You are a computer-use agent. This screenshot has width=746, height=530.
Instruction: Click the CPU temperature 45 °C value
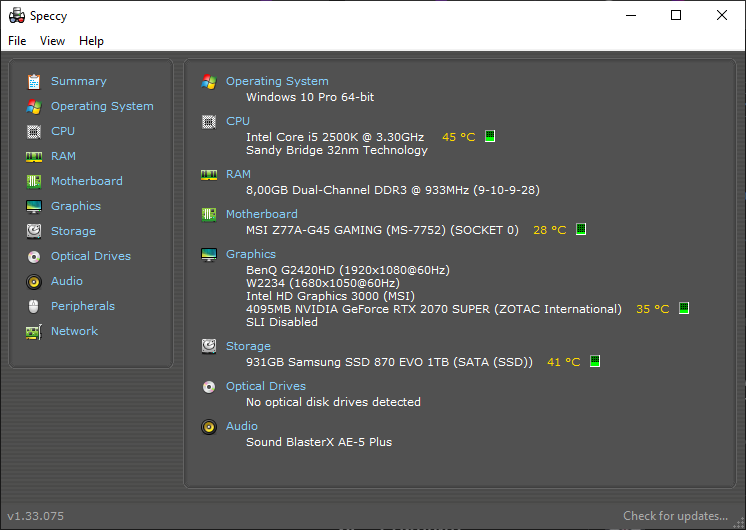click(459, 137)
